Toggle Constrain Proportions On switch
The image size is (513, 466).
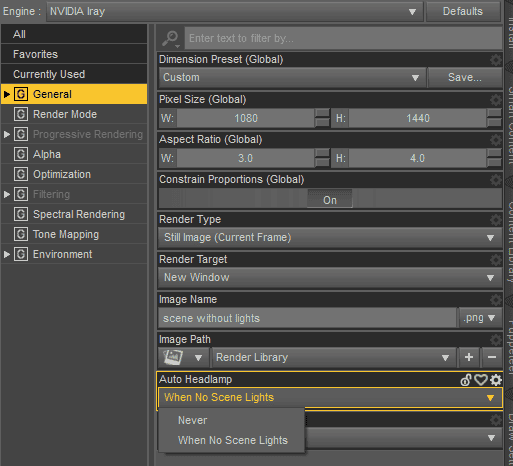tap(330, 199)
